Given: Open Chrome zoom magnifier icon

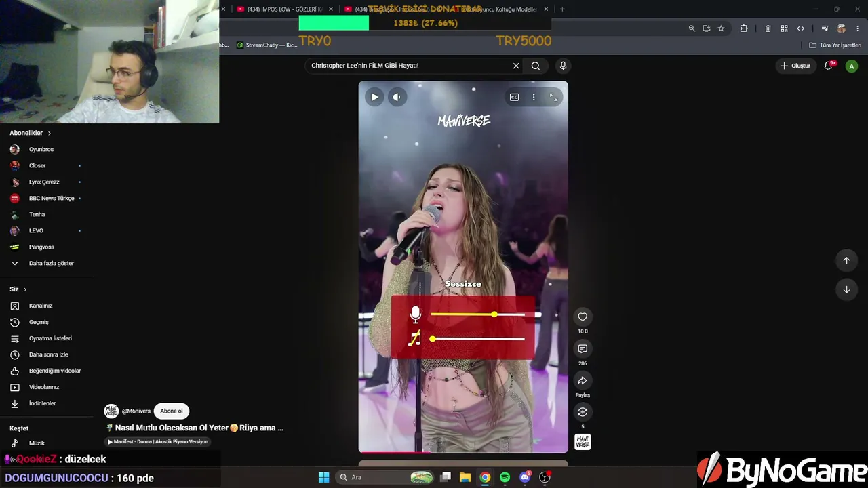Looking at the screenshot, I should (692, 28).
